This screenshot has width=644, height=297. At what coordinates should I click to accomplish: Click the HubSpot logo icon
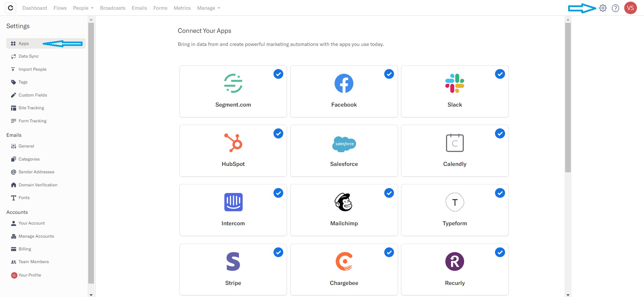[233, 143]
